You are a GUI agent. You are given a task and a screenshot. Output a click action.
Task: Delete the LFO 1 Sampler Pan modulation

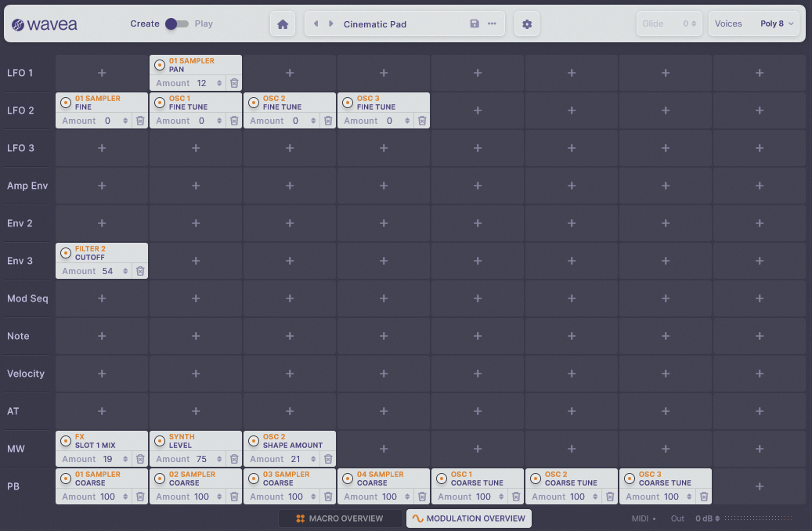(x=234, y=83)
